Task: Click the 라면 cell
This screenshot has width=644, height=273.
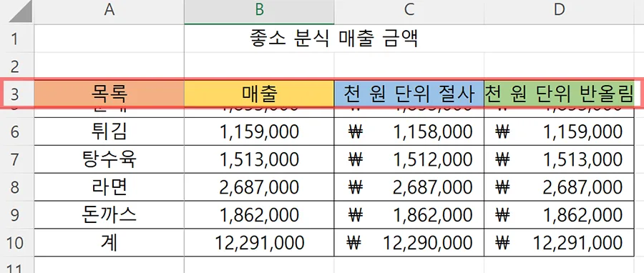Action: [109, 187]
